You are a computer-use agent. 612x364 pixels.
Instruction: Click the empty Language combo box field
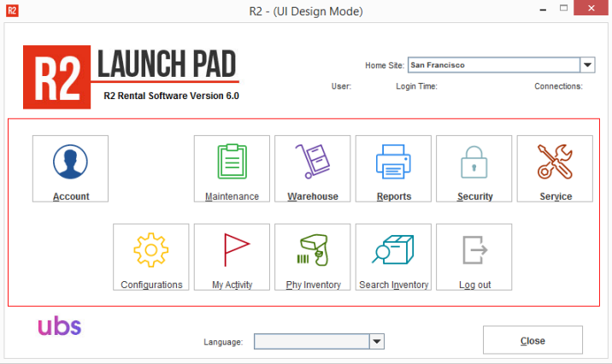coord(311,342)
